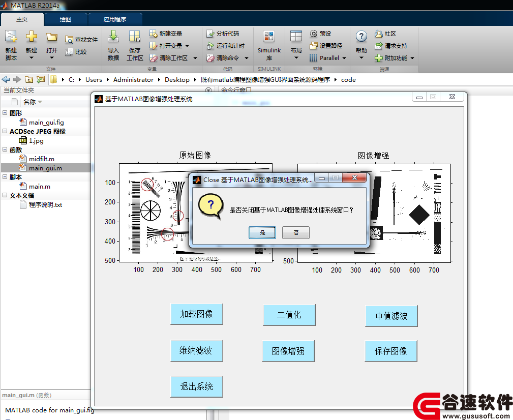Click 是 (Yes) in close dialog
This screenshot has width=513, height=420.
click(262, 232)
